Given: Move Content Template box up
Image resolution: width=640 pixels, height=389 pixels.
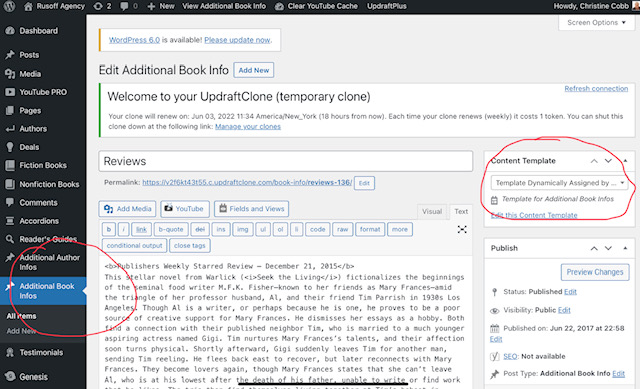Looking at the screenshot, I should (594, 161).
